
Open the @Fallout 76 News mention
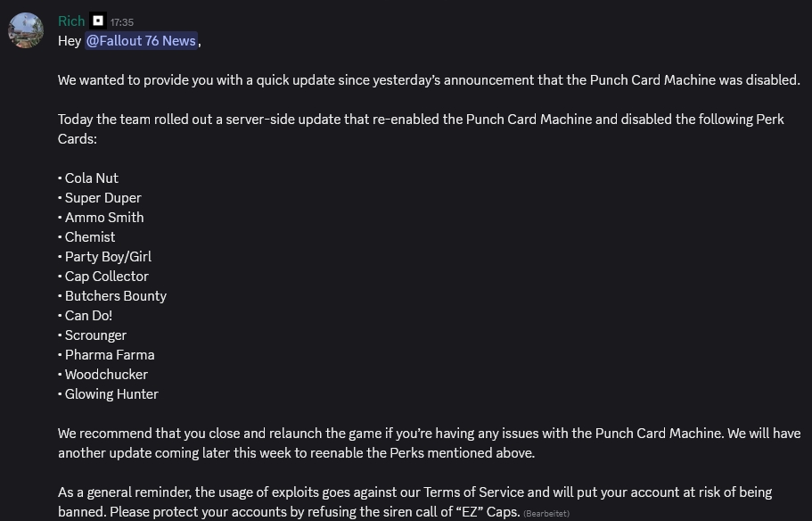141,41
